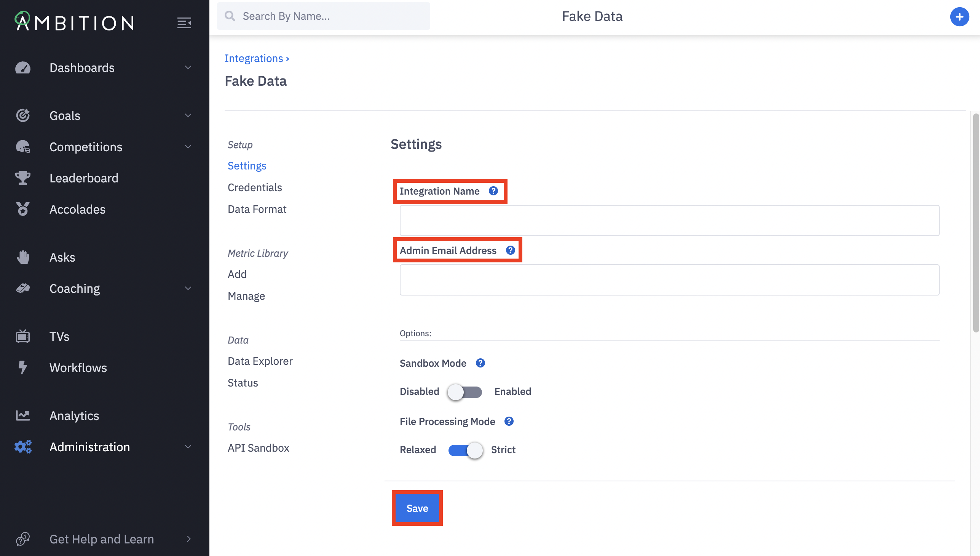Expand the Dashboards menu chevron
The image size is (980, 556).
pyautogui.click(x=188, y=67)
